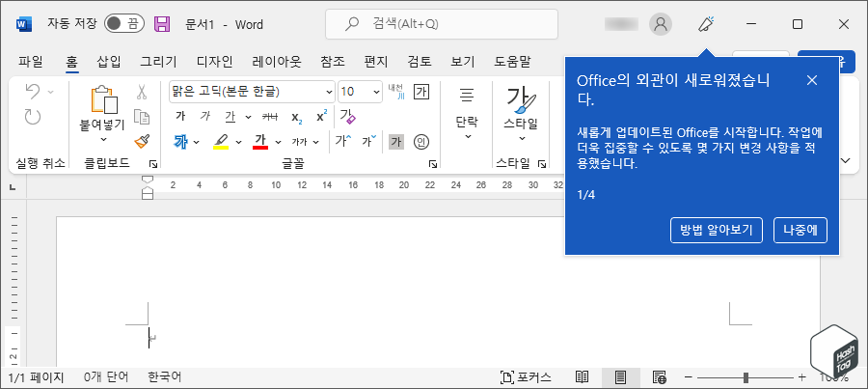Open the font color dropdown arrow

[278, 143]
